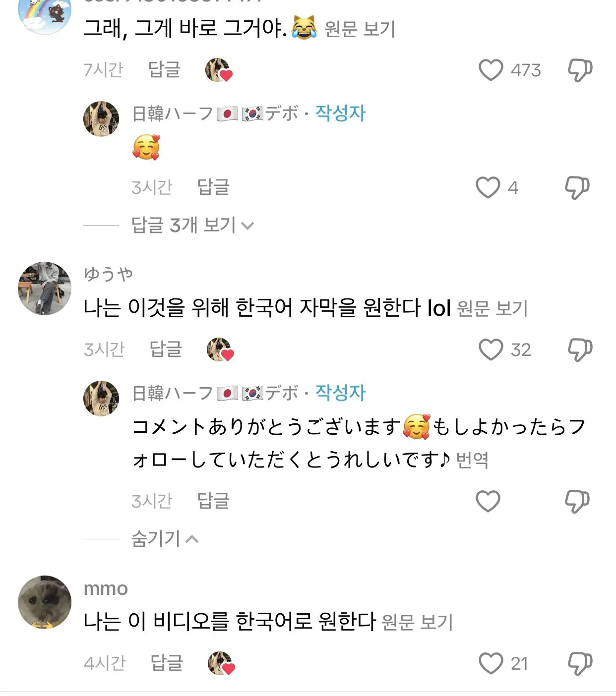Viewport: 616px width, 696px height.
Task: Dislike the author's Japanese thank-you reply
Action: click(577, 501)
